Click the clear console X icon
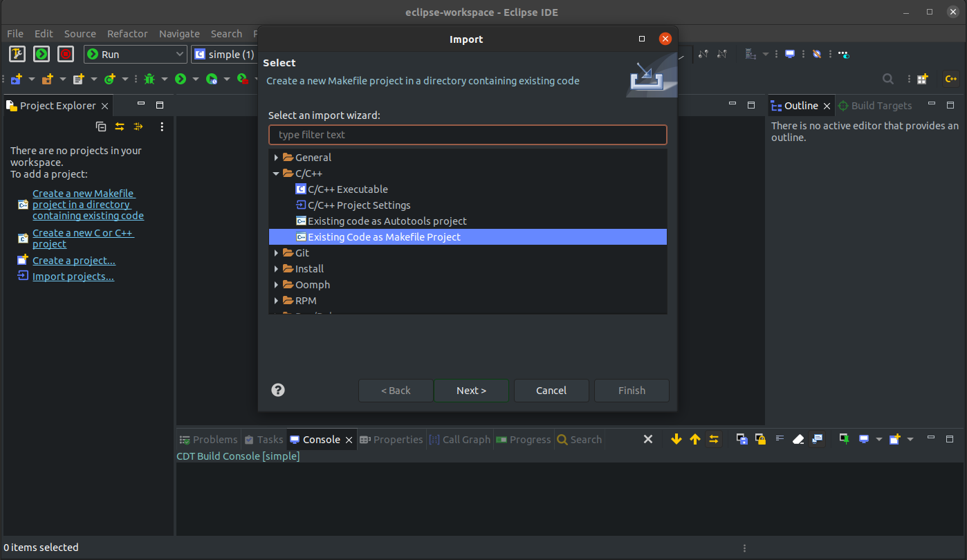The height and width of the screenshot is (560, 967). tap(648, 439)
